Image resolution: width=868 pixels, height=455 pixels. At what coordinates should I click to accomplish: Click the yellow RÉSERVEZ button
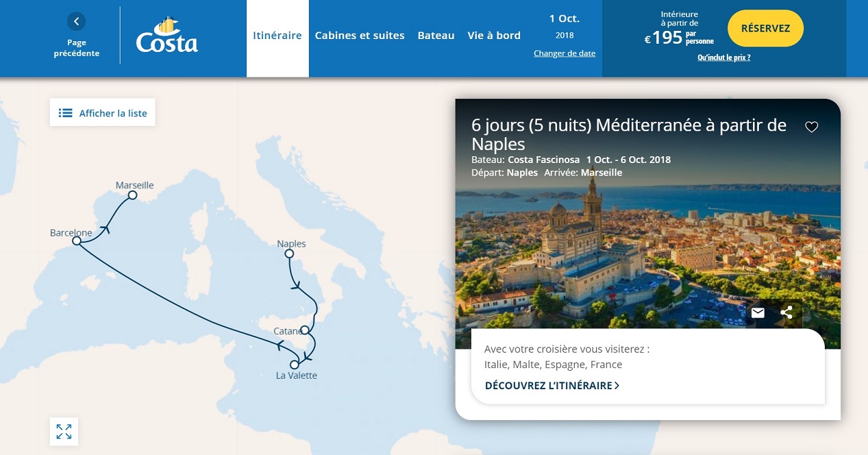tap(765, 28)
